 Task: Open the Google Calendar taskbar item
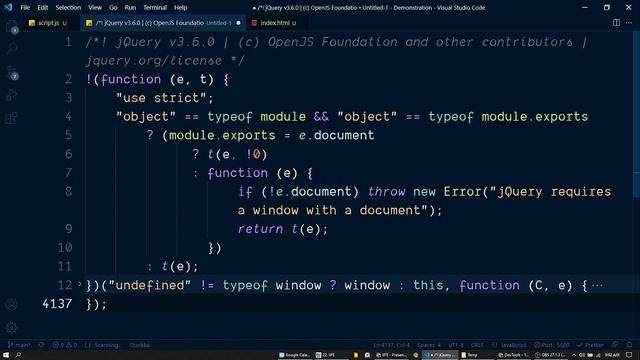coord(295,355)
